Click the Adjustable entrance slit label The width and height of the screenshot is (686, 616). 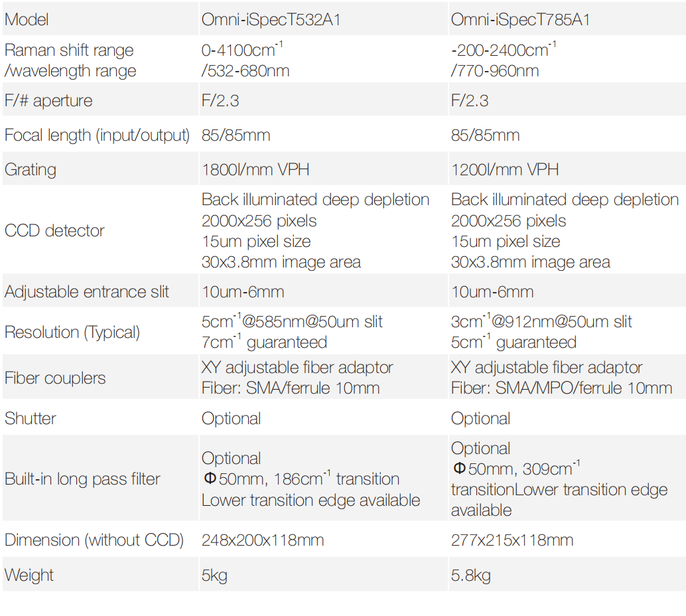87,292
